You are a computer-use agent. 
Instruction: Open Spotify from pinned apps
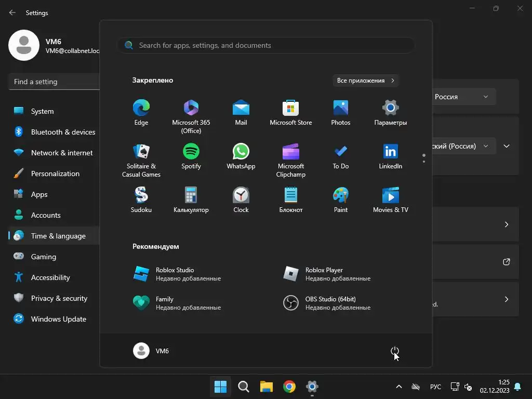191,157
